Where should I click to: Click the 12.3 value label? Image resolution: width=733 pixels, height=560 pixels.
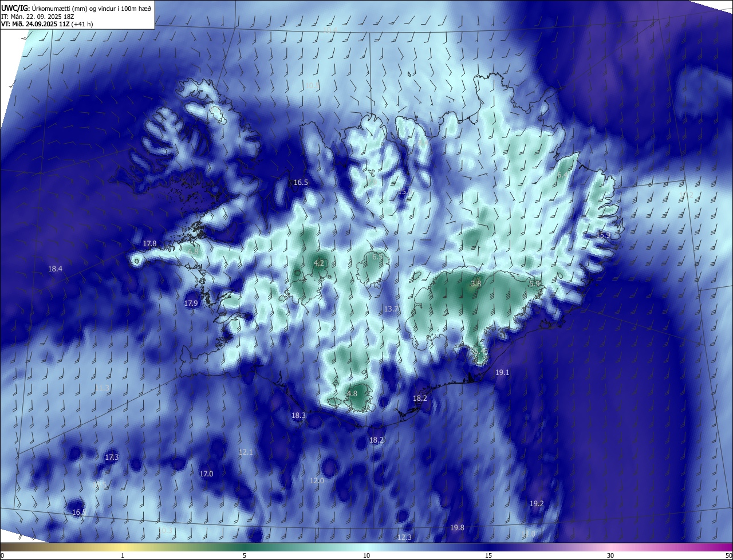tap(404, 537)
